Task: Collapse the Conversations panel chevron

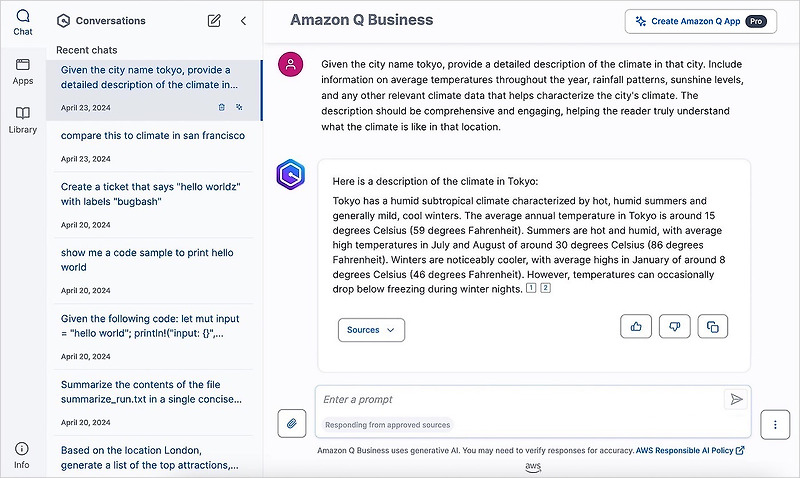Action: coord(243,20)
